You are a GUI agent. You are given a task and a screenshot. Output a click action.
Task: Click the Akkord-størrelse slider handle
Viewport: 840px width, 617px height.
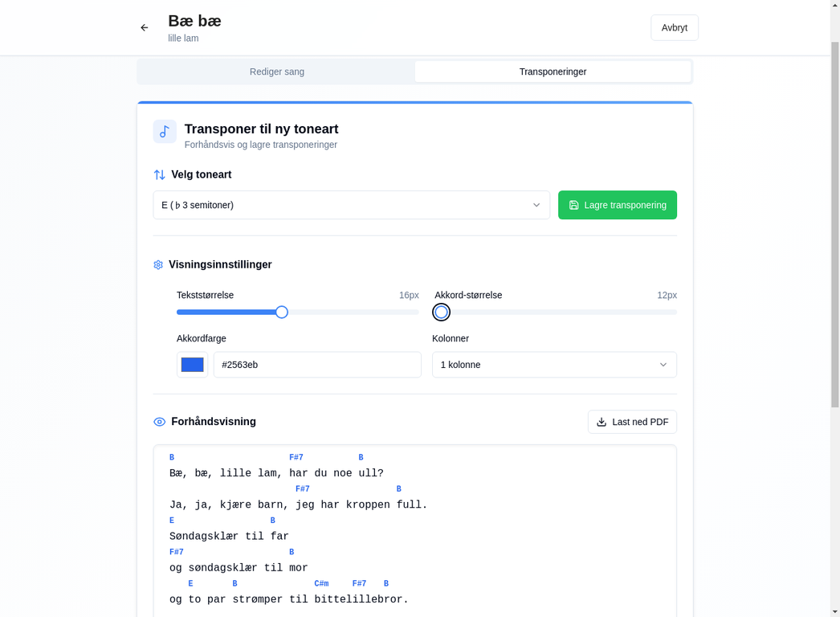tap(442, 313)
